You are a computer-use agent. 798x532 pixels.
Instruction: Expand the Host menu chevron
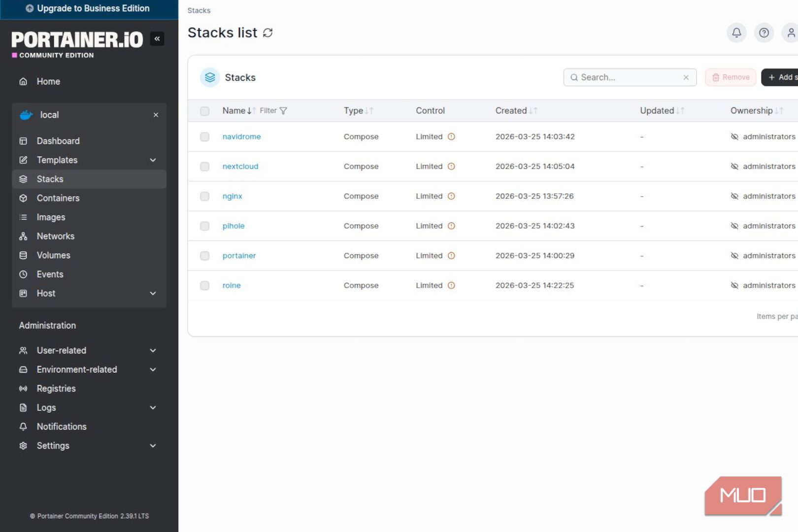point(153,294)
